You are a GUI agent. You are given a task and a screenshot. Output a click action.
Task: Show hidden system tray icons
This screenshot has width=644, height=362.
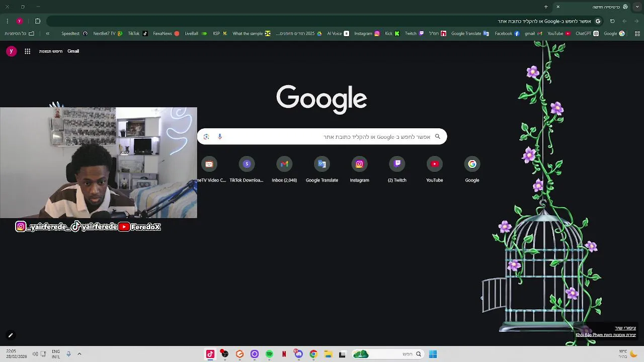pyautogui.click(x=79, y=354)
